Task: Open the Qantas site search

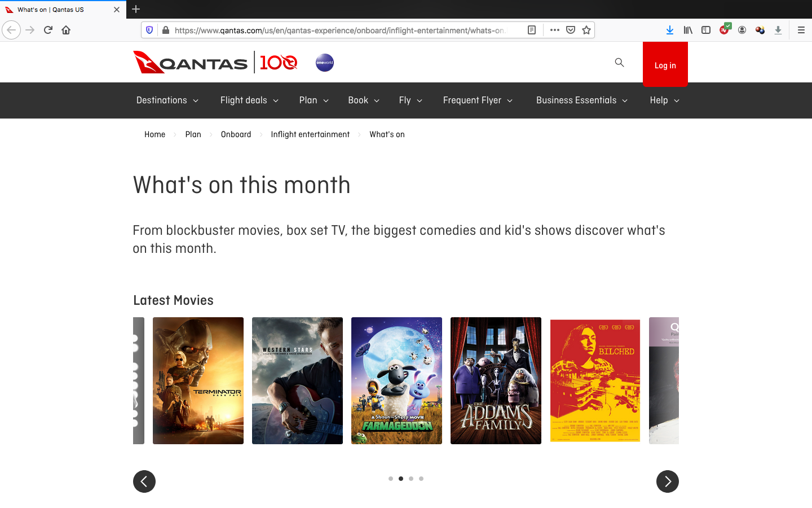Action: coord(619,63)
